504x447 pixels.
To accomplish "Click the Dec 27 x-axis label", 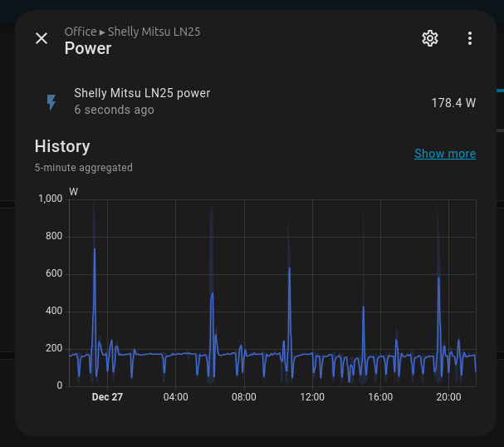I will click(x=107, y=397).
